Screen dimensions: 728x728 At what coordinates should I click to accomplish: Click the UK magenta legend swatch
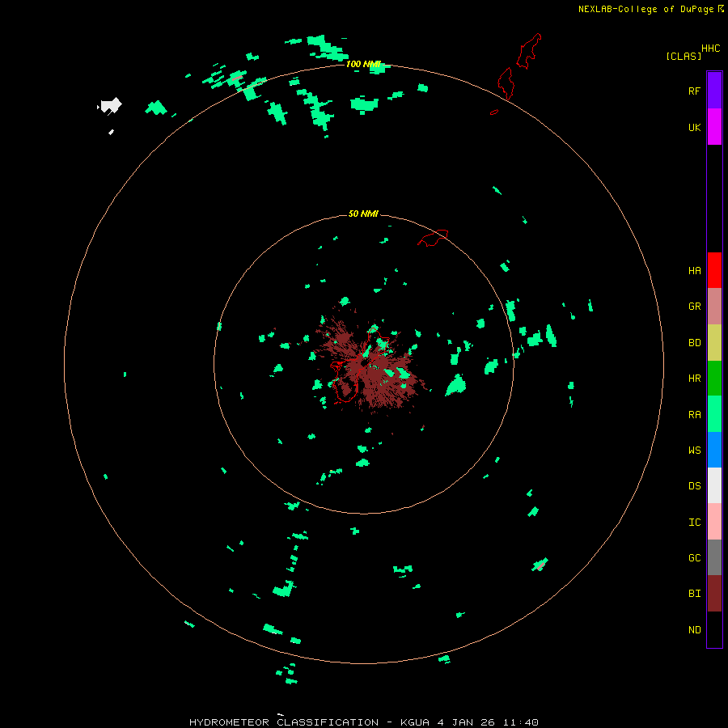[x=714, y=127]
